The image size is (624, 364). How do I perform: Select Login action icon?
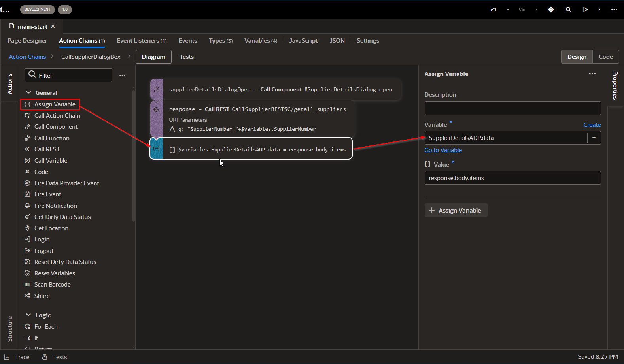click(27, 239)
